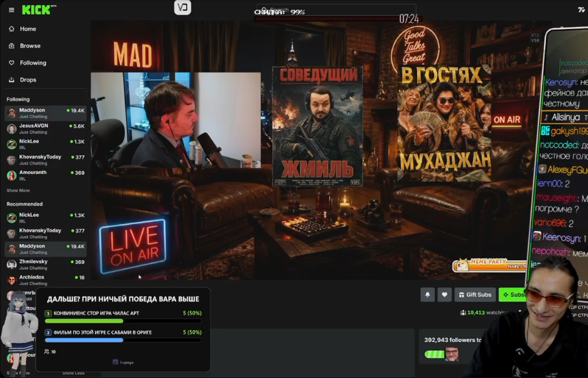Click poll option ФИЛЬМ ПО ЭТОЙ ИГРЕ С САБАМИ
The width and height of the screenshot is (588, 378).
pyautogui.click(x=123, y=336)
